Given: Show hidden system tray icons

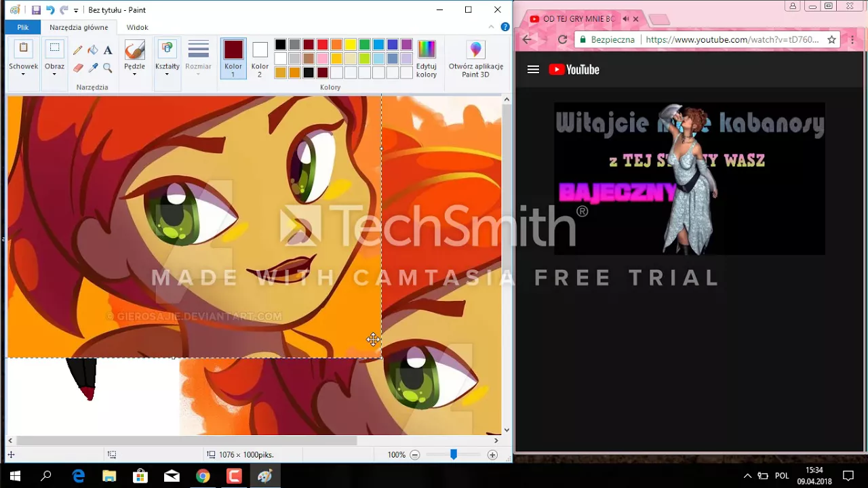Looking at the screenshot, I should click(x=747, y=476).
